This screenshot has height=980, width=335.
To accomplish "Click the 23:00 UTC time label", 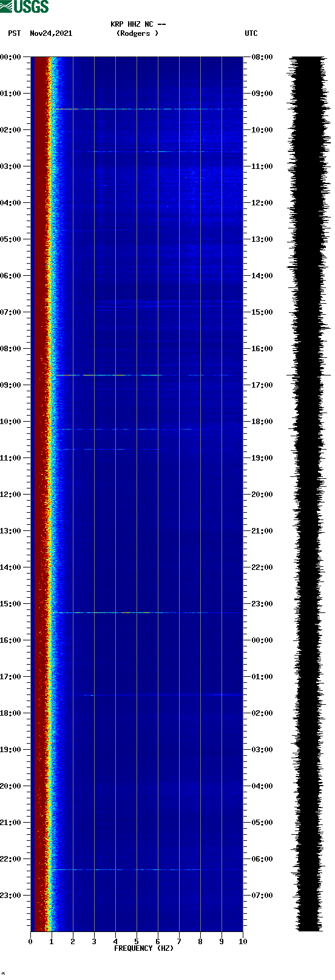I will [x=262, y=604].
